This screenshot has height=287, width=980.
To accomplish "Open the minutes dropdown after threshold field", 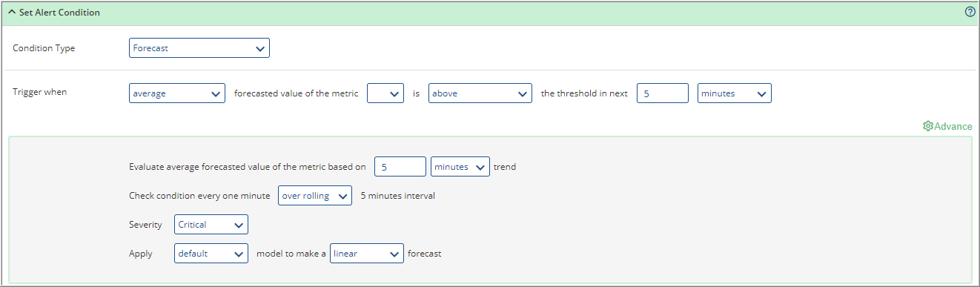I will [x=735, y=93].
